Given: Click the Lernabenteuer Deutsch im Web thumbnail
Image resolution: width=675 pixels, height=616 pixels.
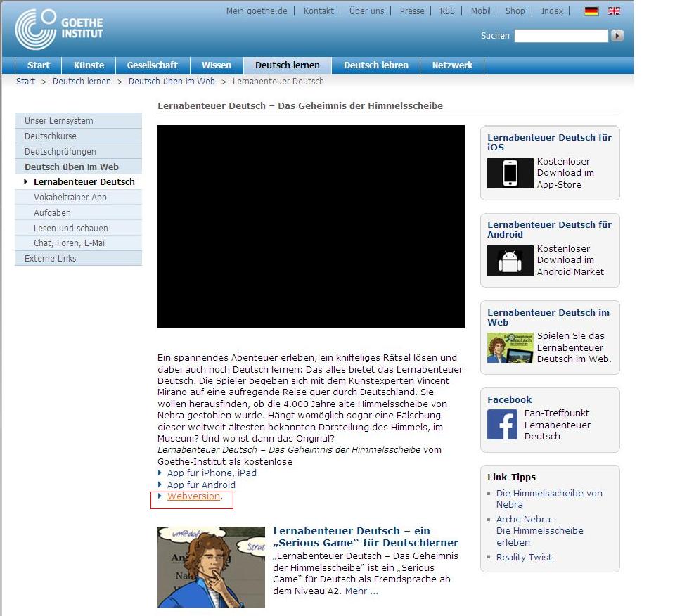Looking at the screenshot, I should [510, 348].
